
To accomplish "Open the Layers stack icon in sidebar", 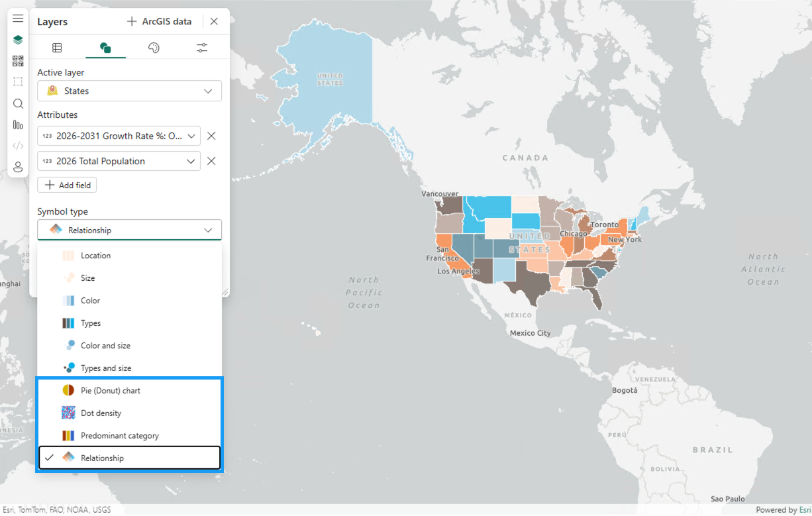I will click(x=18, y=40).
